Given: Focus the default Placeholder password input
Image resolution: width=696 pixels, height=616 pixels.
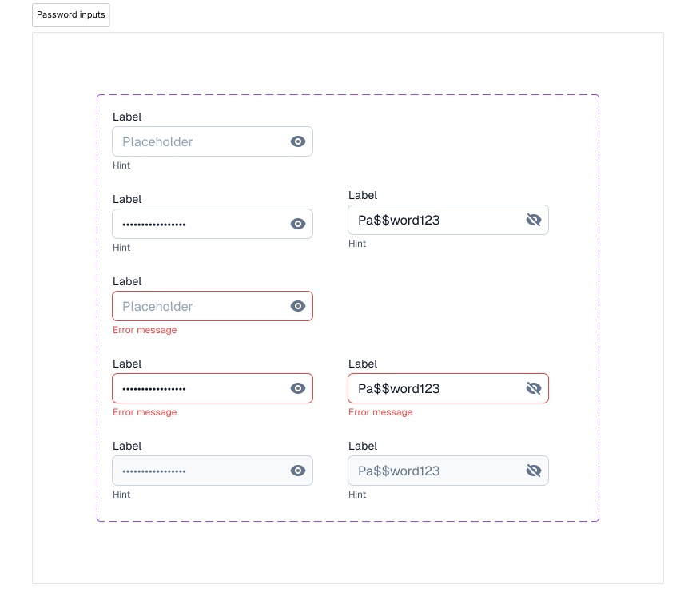Looking at the screenshot, I should coord(213,141).
